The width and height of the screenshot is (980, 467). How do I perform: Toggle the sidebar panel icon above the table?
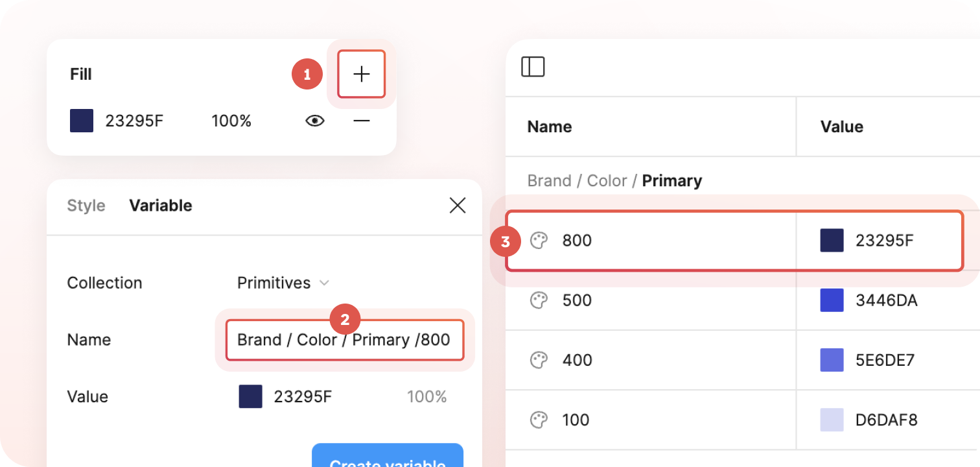tap(533, 66)
